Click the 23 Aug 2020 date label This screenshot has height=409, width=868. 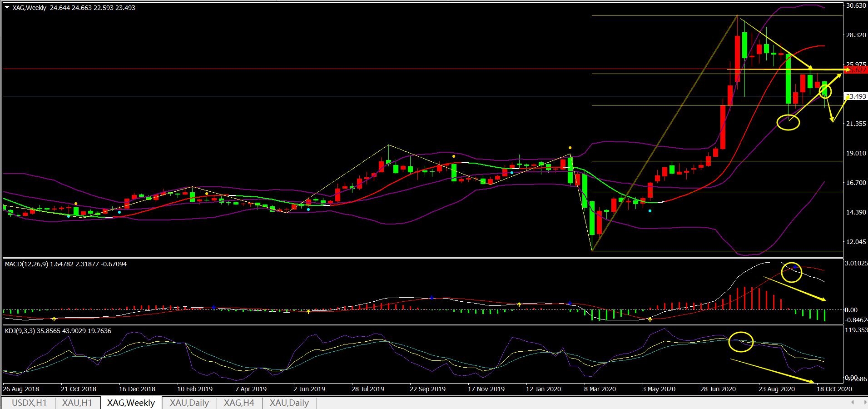click(x=777, y=389)
